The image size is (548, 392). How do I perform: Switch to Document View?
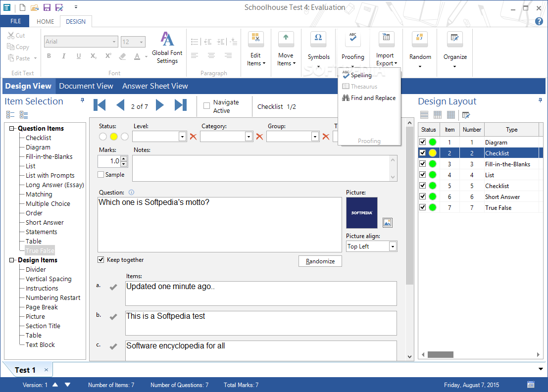tap(86, 86)
